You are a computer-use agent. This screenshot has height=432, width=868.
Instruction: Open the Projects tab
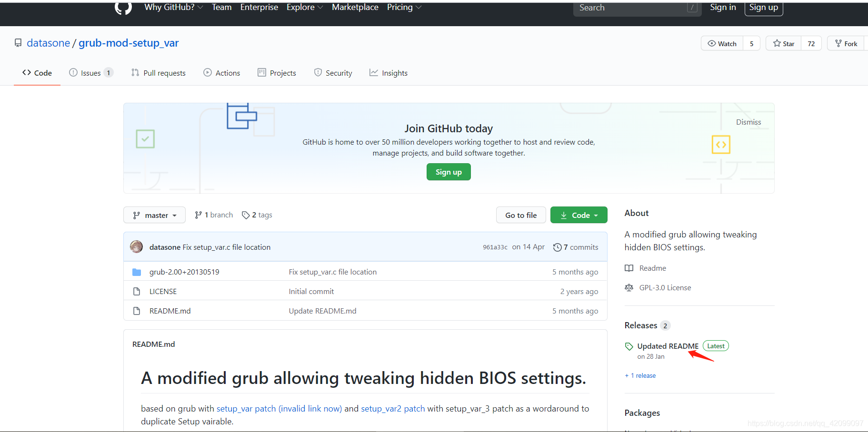point(277,73)
